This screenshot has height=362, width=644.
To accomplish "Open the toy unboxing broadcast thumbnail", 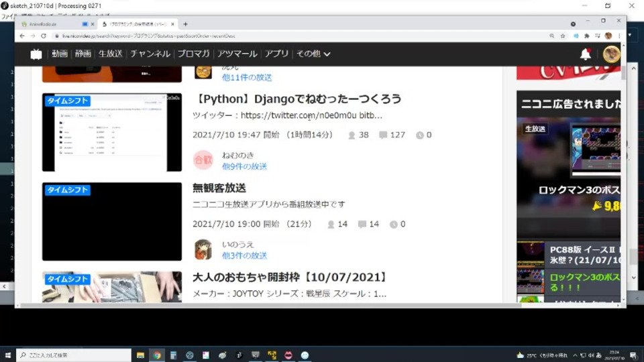I will point(112,287).
